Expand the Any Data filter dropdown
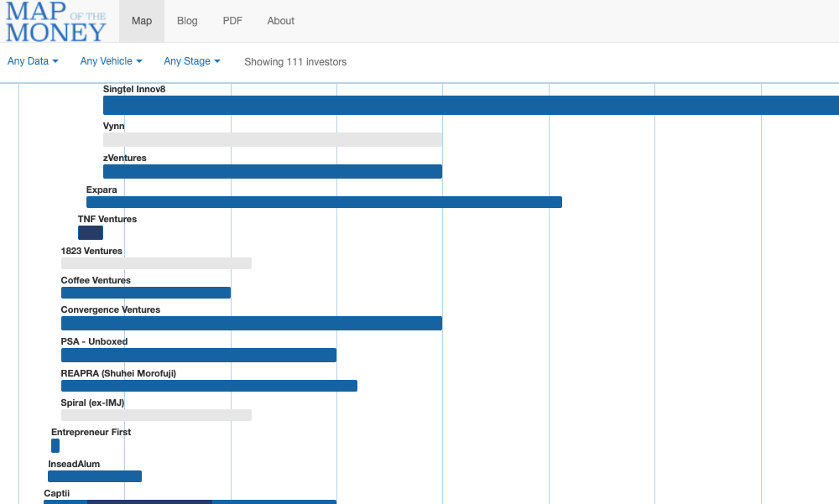 point(33,61)
